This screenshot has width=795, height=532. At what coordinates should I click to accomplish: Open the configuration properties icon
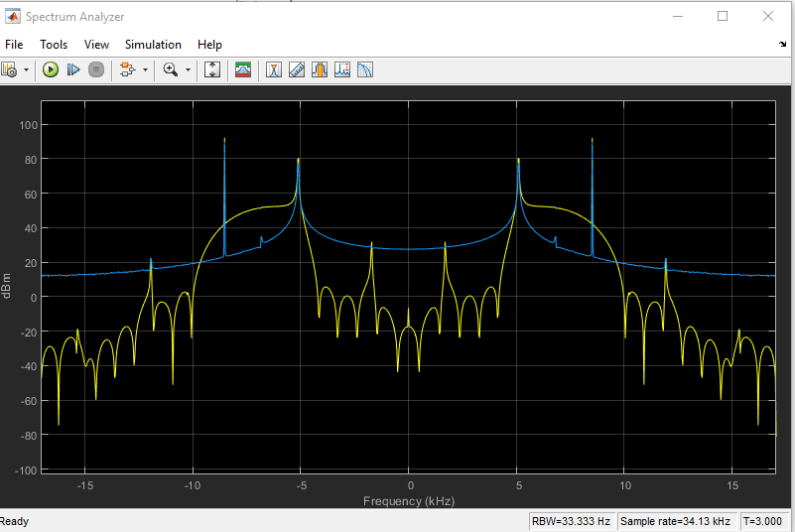[x=10, y=69]
